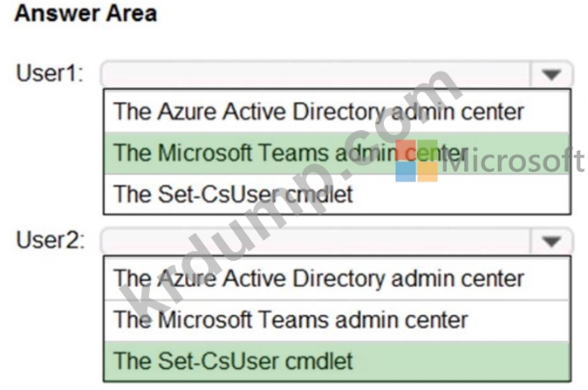Screen dimensions: 588x390
Task: Choose Microsoft Teams admin center under User2
Action: pos(291,319)
